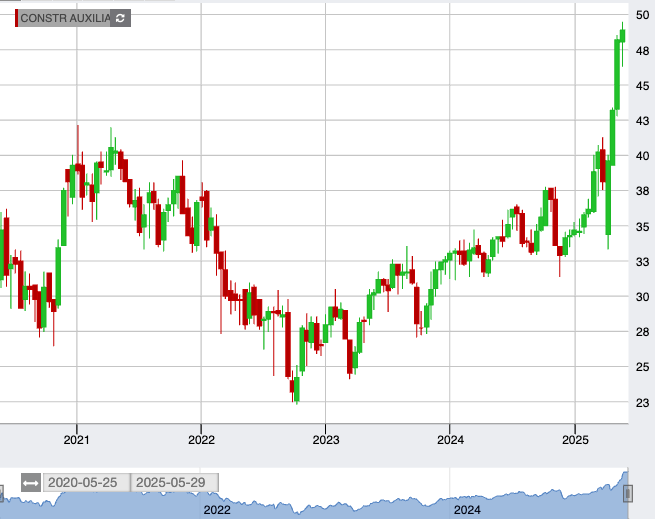Image resolution: width=656 pixels, height=521 pixels.
Task: Click the red color marker of CONSTR AUXILIA
Action: [16, 18]
